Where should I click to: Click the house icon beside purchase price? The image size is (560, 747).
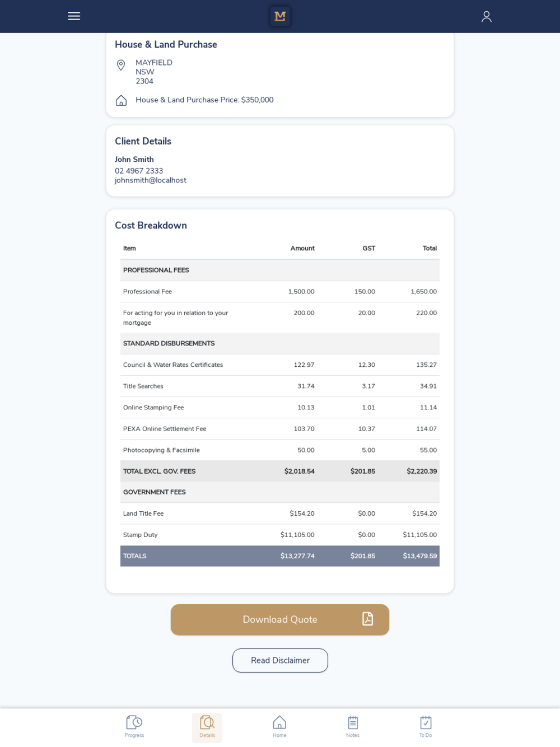[121, 100]
